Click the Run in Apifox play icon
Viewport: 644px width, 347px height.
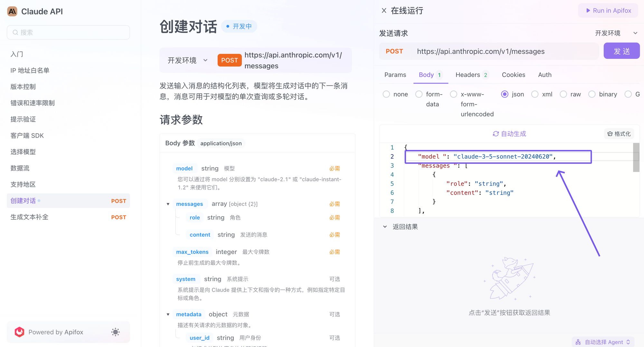[x=588, y=11]
